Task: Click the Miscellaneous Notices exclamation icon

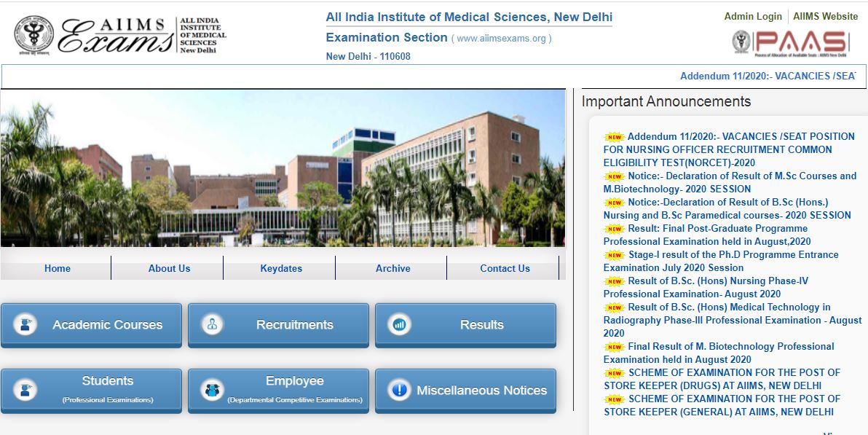Action: pyautogui.click(x=399, y=390)
